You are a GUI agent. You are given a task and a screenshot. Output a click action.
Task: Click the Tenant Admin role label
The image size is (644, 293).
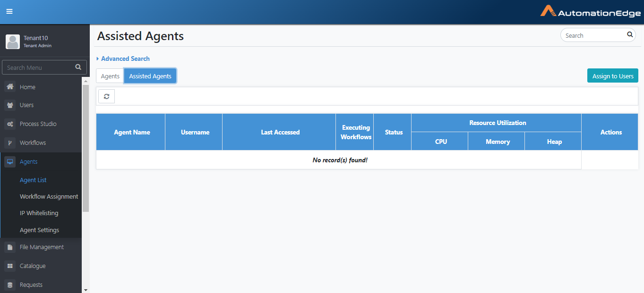coord(37,46)
